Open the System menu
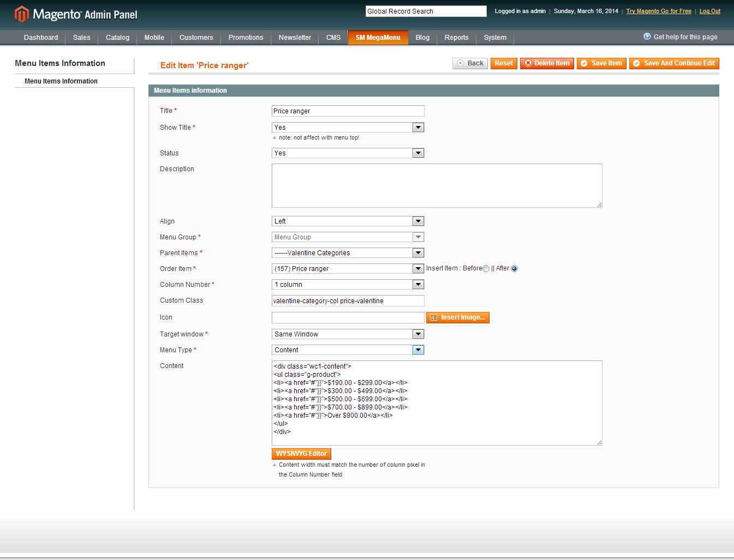This screenshot has width=734, height=560. click(496, 38)
